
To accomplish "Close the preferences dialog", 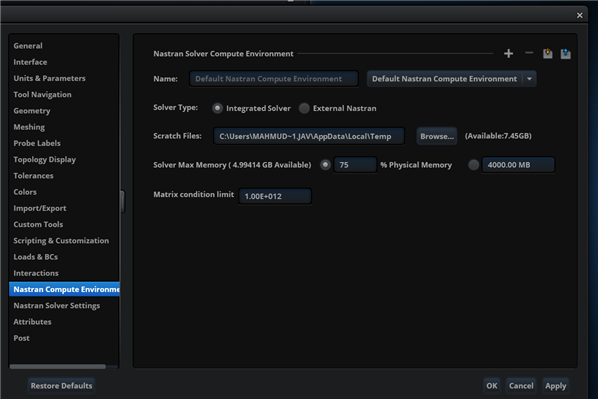I will pyautogui.click(x=579, y=15).
